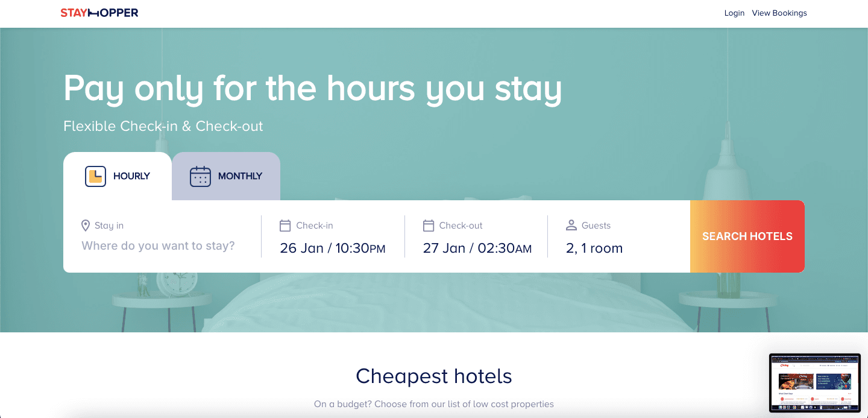
Task: Click the SEARCH HOTELS button
Action: coord(747,236)
